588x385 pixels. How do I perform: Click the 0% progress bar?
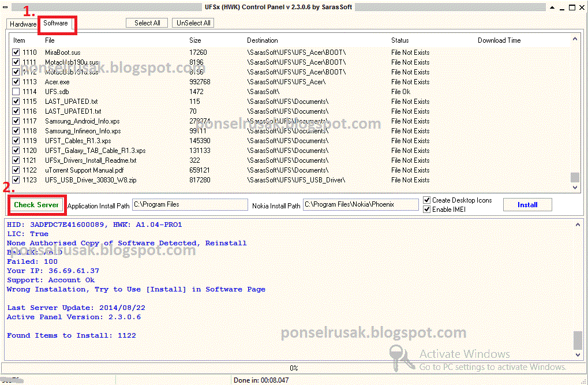pos(294,368)
